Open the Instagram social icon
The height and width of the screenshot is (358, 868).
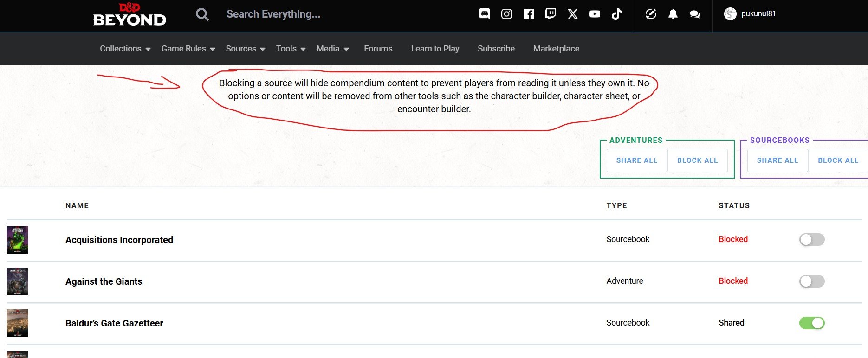tap(506, 14)
